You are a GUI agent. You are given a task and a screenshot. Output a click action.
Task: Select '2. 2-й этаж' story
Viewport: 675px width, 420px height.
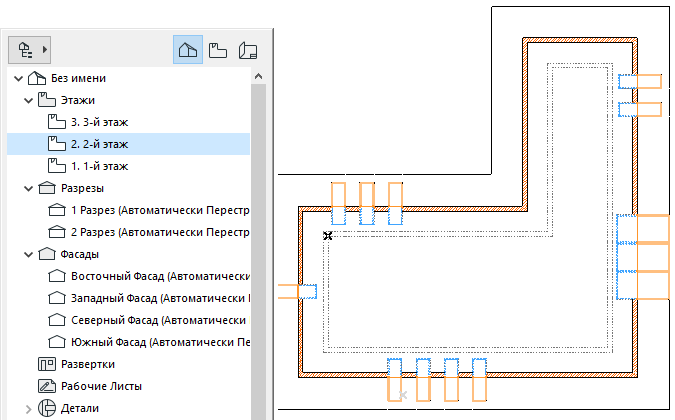click(99, 144)
